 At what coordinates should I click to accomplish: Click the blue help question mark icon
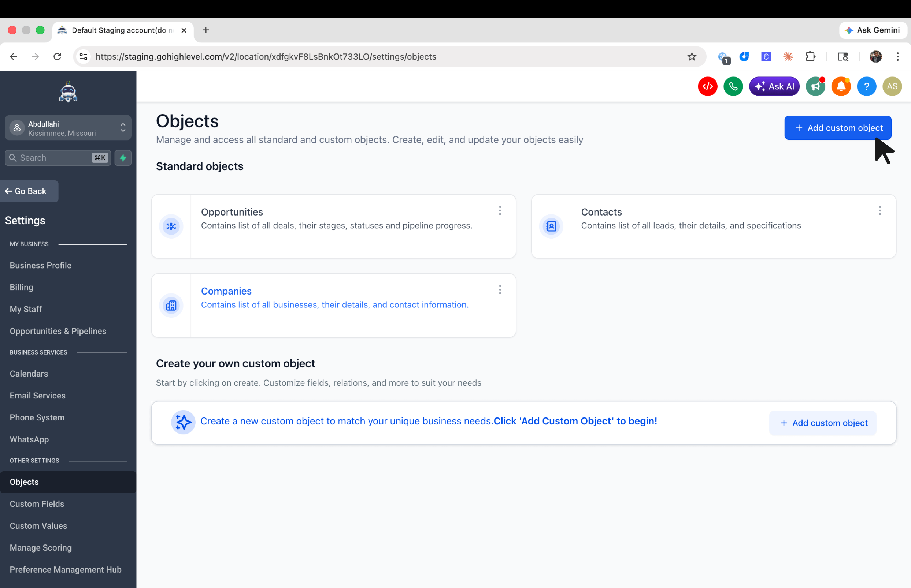(866, 87)
